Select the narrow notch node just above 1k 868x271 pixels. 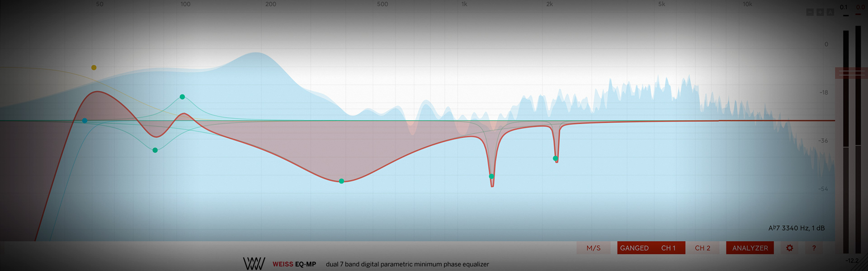point(491,176)
